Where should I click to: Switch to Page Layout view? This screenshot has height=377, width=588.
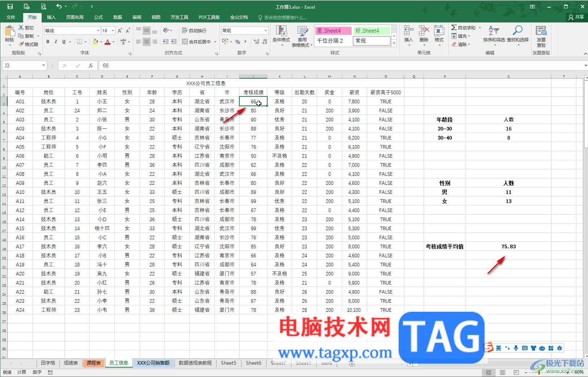[x=502, y=372]
